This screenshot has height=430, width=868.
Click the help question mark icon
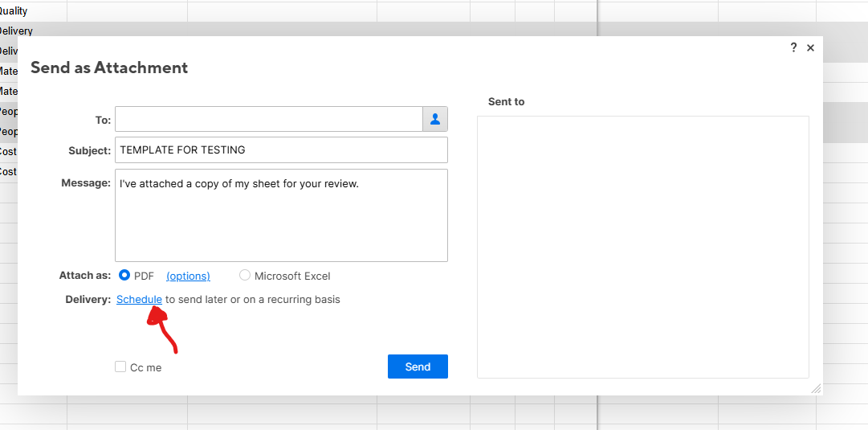click(793, 47)
